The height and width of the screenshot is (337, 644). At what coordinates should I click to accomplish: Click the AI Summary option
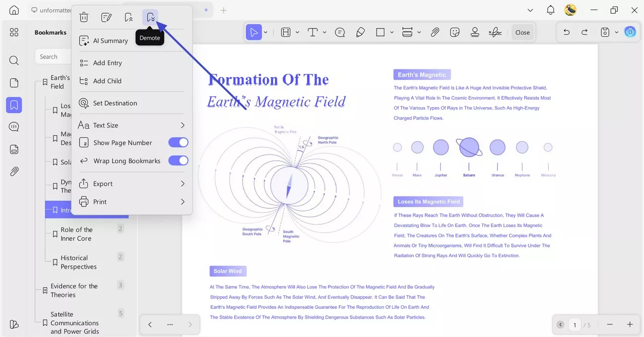point(110,41)
